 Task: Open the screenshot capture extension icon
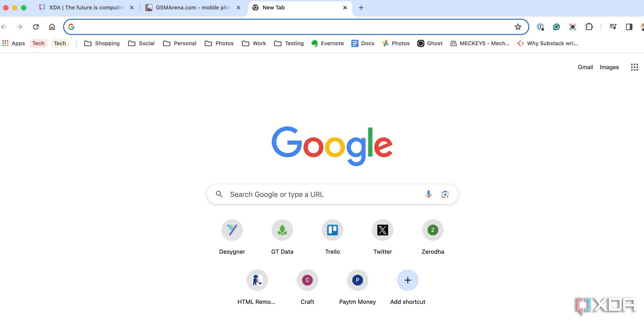coord(573,27)
